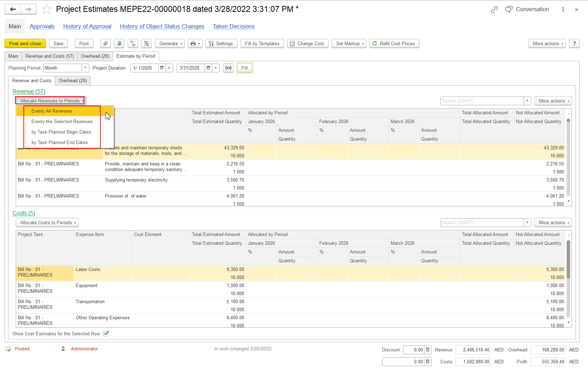
Task: Open the document structure report icon
Action: (x=147, y=43)
